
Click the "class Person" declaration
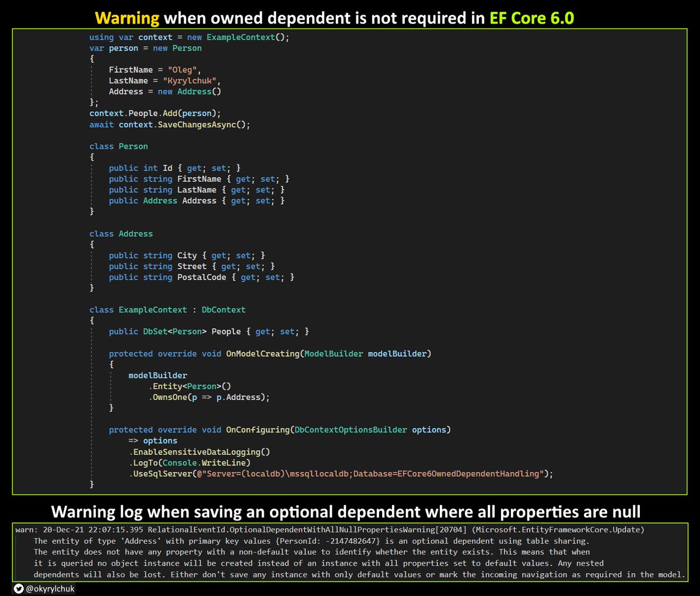(118, 147)
